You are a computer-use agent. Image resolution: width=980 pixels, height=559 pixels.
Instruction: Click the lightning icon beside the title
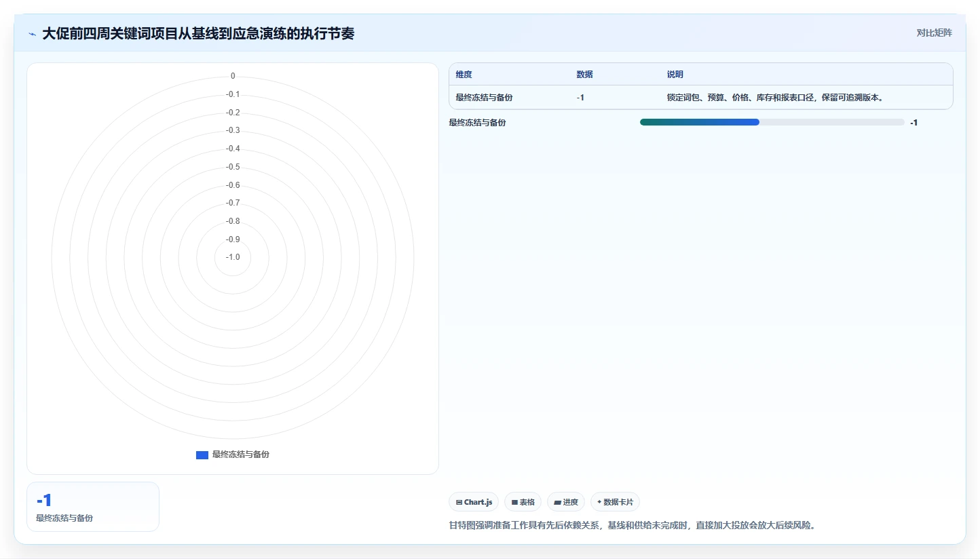pyautogui.click(x=32, y=34)
